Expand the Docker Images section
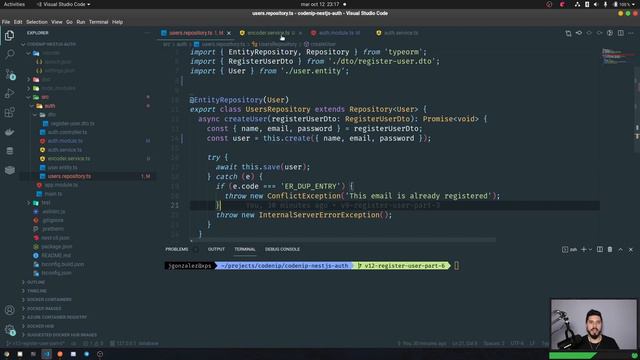 point(44,309)
